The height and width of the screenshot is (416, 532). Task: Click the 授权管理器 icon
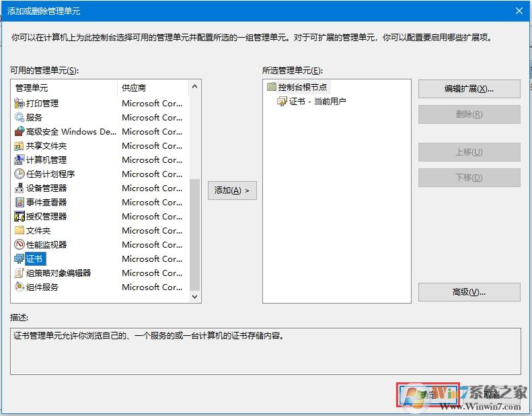tap(20, 216)
